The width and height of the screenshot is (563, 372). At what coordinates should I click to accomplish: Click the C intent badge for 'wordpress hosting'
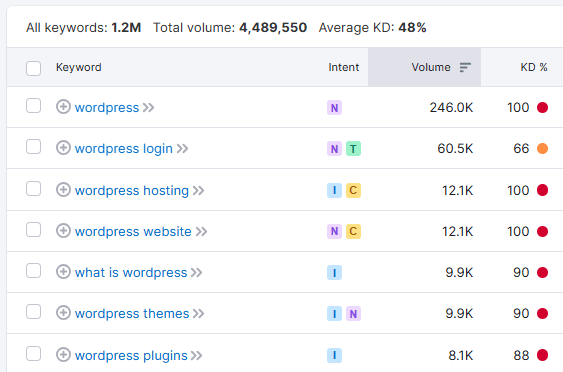[x=353, y=190]
